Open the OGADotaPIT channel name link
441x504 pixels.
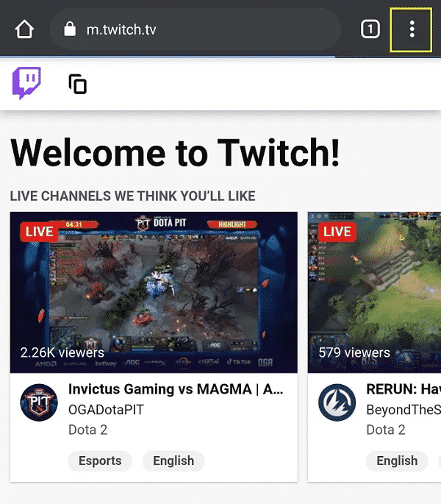coord(106,410)
